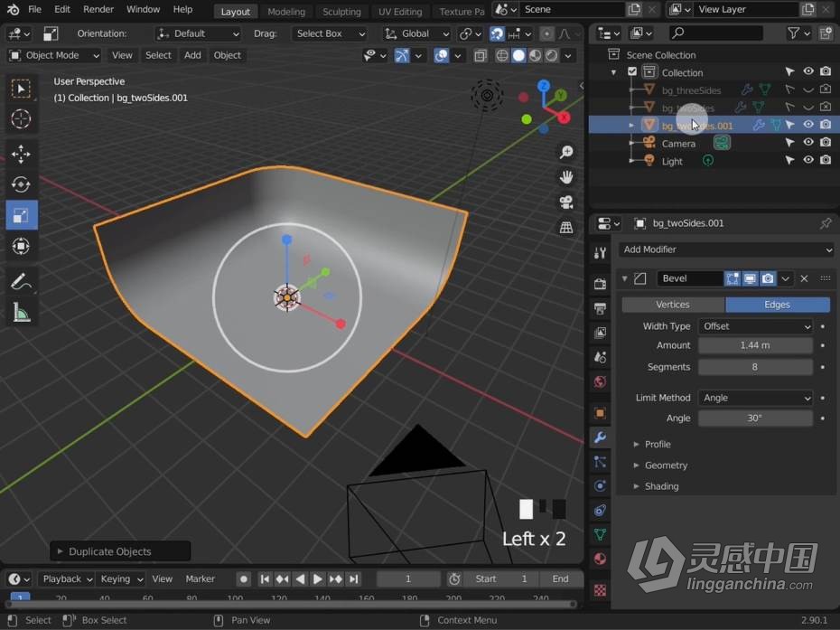This screenshot has height=630, width=840.
Task: Pick the Measure tool
Action: tap(21, 312)
